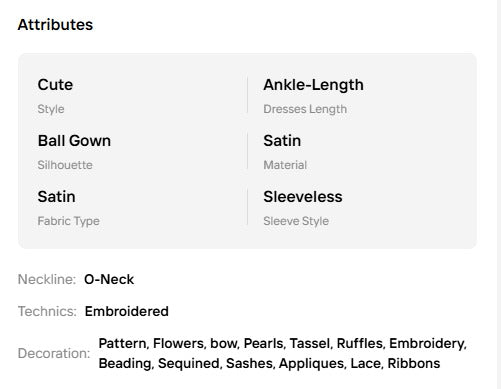Select the Satin value above Material
This screenshot has height=389, width=501.
tap(282, 141)
